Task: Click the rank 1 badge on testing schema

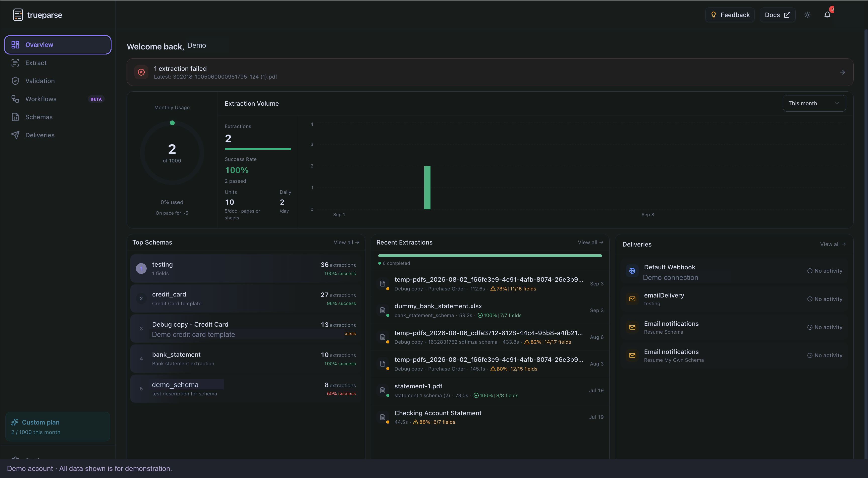Action: 141,268
